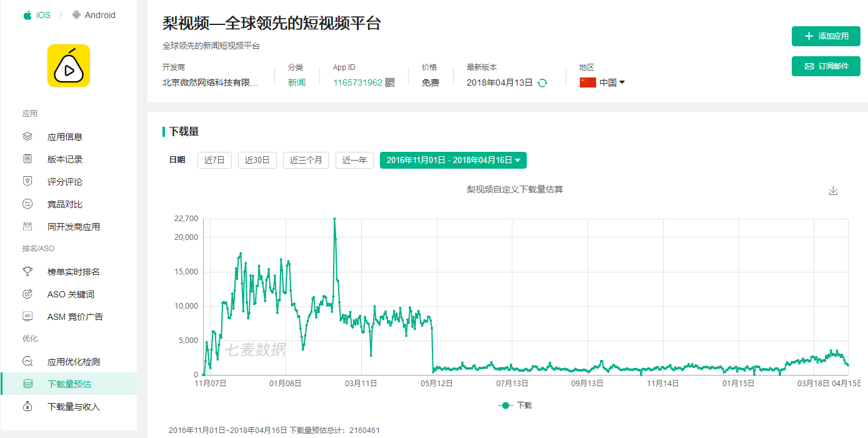Click x-axis label 01月15日

pyautogui.click(x=739, y=383)
